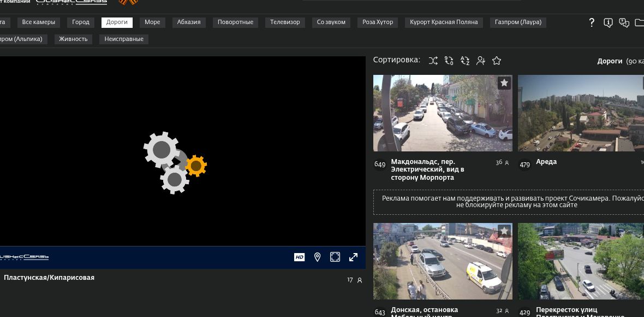Screen dimensions: 644x317
Task: Click camera number 649 badge
Action: (x=380, y=165)
